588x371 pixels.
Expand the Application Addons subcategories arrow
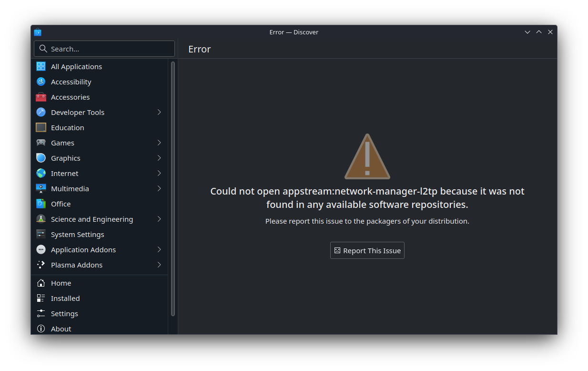pos(159,249)
